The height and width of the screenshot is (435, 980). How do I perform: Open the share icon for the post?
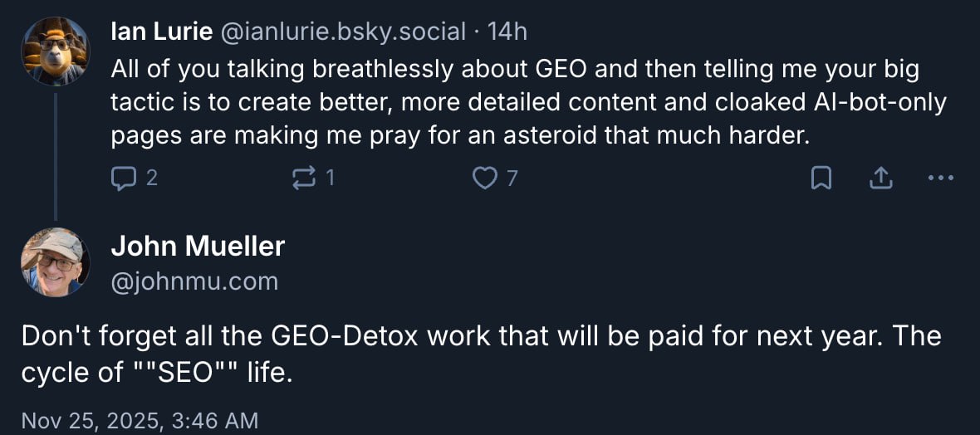(880, 178)
